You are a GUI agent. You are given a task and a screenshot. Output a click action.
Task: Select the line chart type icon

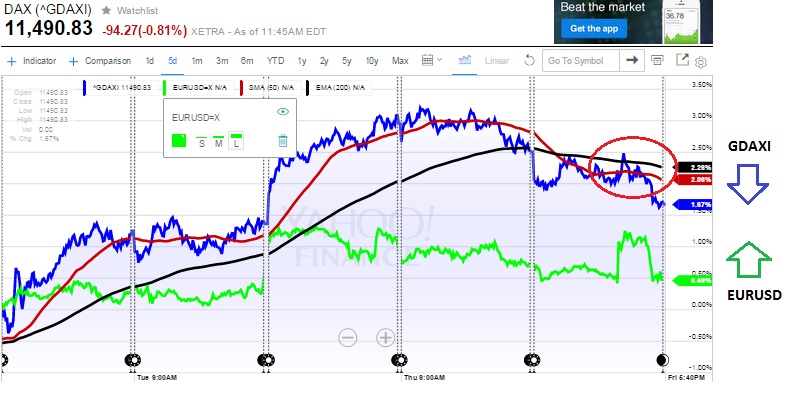[465, 60]
